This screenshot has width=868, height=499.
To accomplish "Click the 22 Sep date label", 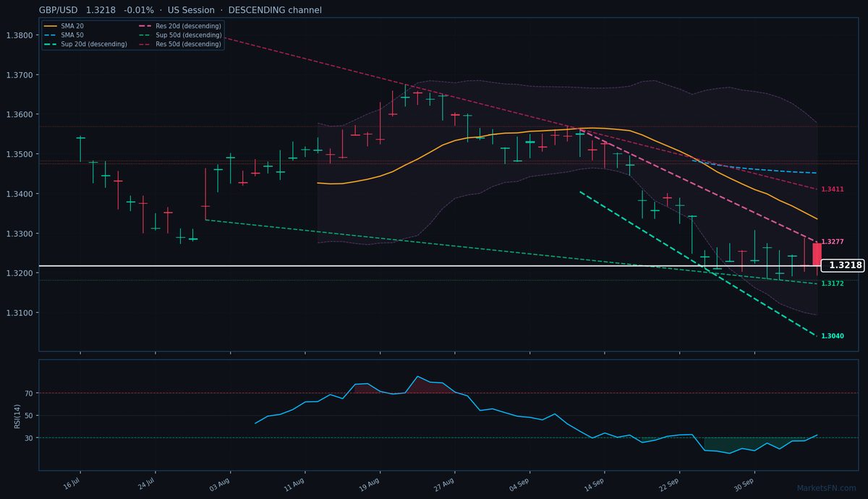I will tap(670, 483).
